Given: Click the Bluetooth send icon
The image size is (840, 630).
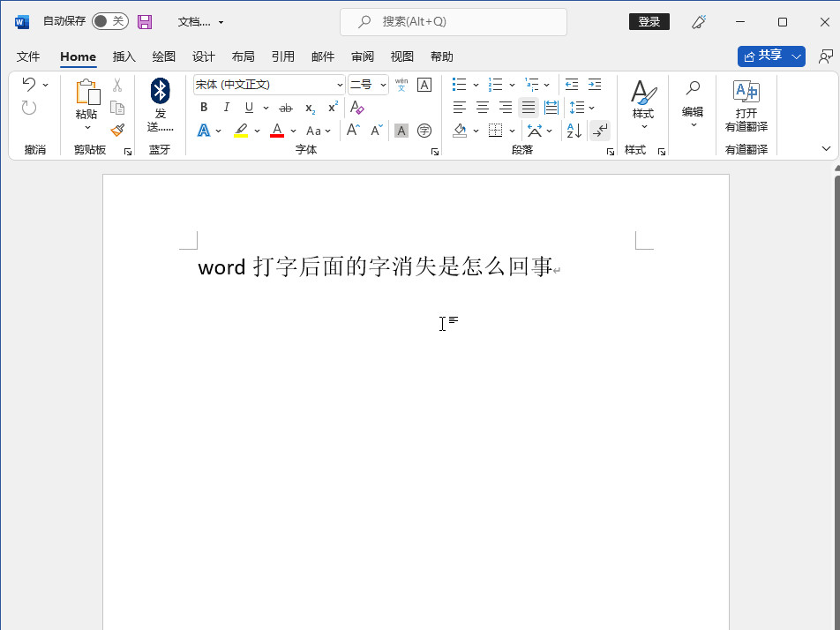Looking at the screenshot, I should tap(161, 91).
